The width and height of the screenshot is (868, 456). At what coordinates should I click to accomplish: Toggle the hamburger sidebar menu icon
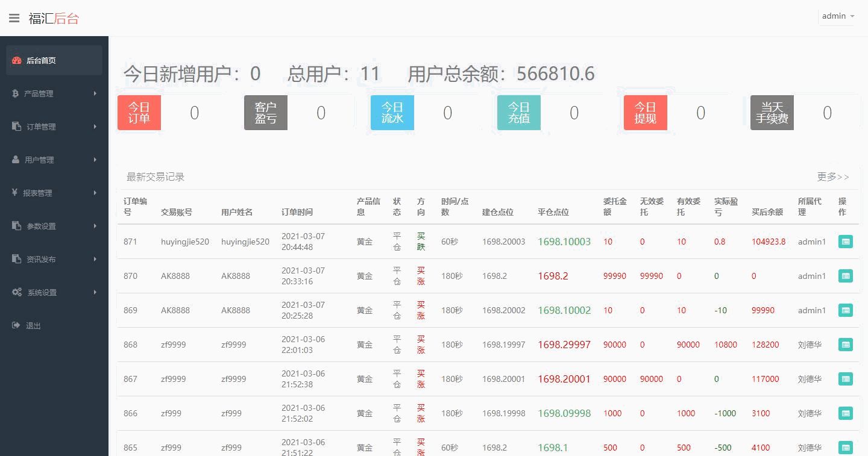pyautogui.click(x=14, y=18)
